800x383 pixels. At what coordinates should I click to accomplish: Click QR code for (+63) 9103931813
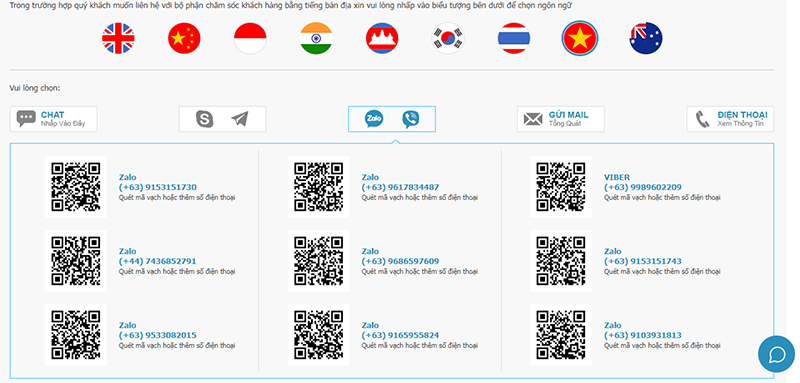point(561,335)
